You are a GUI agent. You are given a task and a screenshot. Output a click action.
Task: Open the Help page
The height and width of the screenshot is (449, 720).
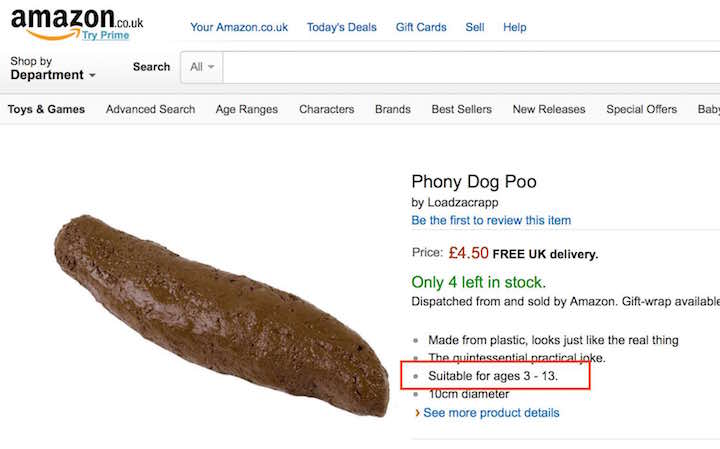[515, 27]
